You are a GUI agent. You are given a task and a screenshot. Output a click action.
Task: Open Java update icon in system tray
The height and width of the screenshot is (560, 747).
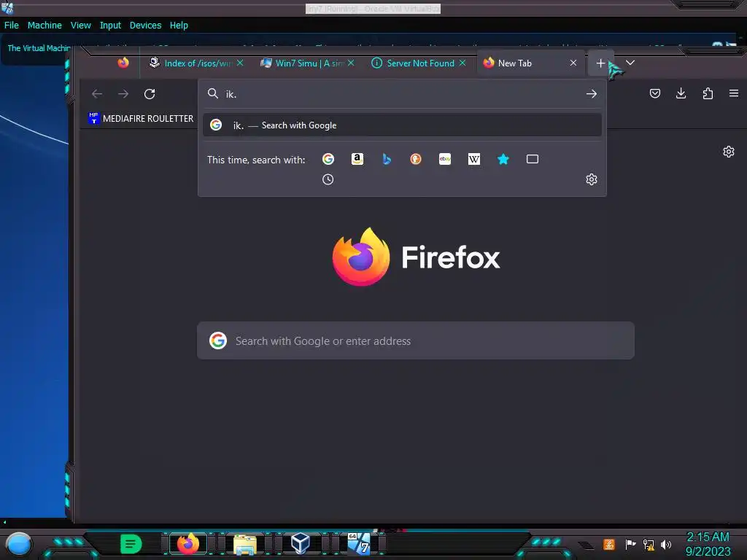tap(609, 544)
